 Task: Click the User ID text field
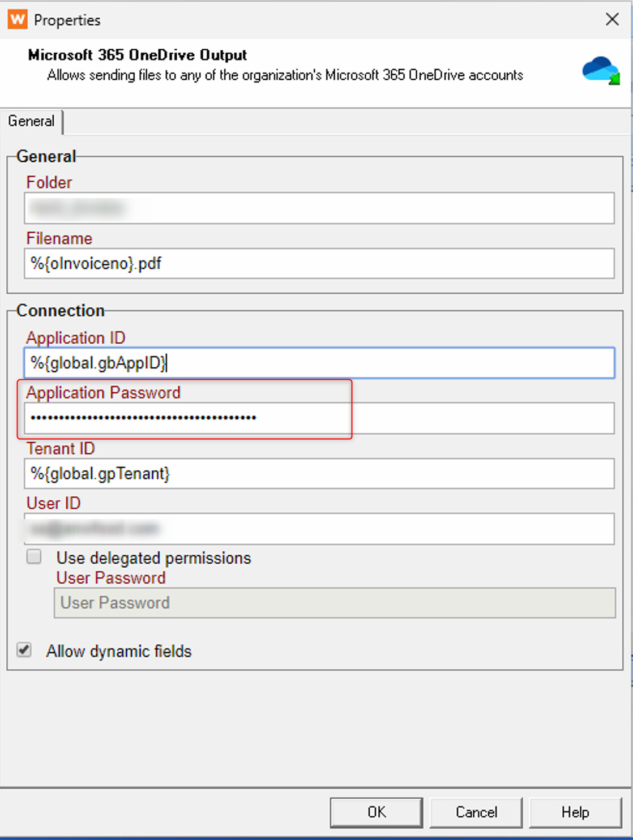[319, 529]
